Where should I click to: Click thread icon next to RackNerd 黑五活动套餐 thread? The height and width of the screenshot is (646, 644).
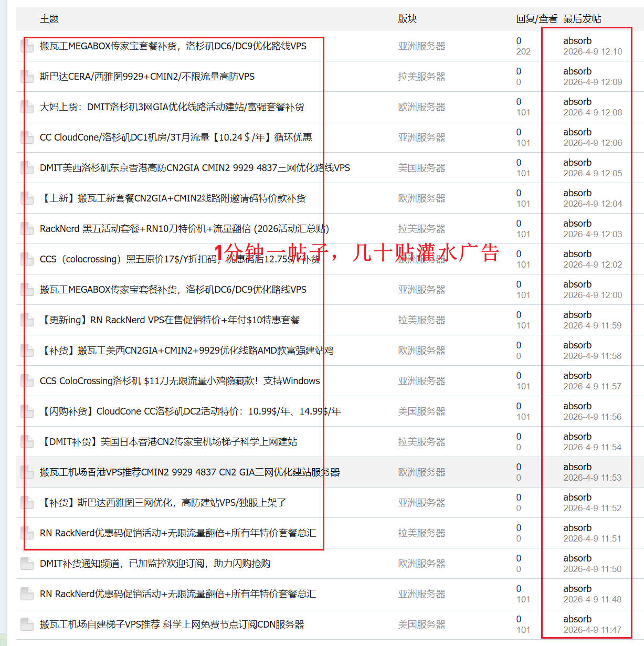(x=27, y=229)
